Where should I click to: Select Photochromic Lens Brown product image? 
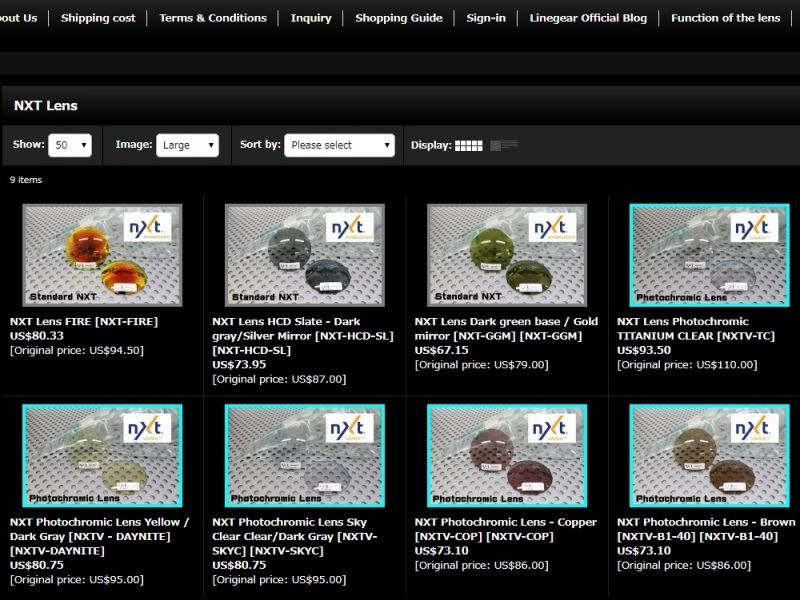point(709,455)
